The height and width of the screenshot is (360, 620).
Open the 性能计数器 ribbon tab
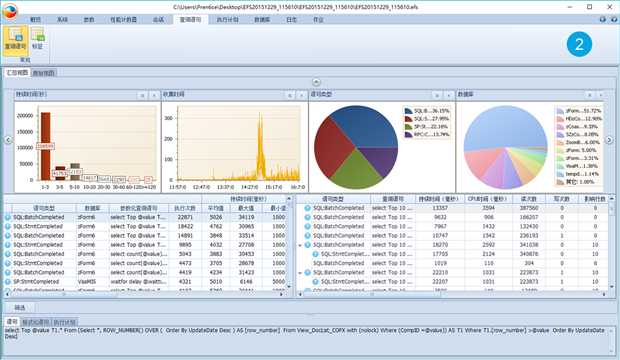pyautogui.click(x=123, y=19)
